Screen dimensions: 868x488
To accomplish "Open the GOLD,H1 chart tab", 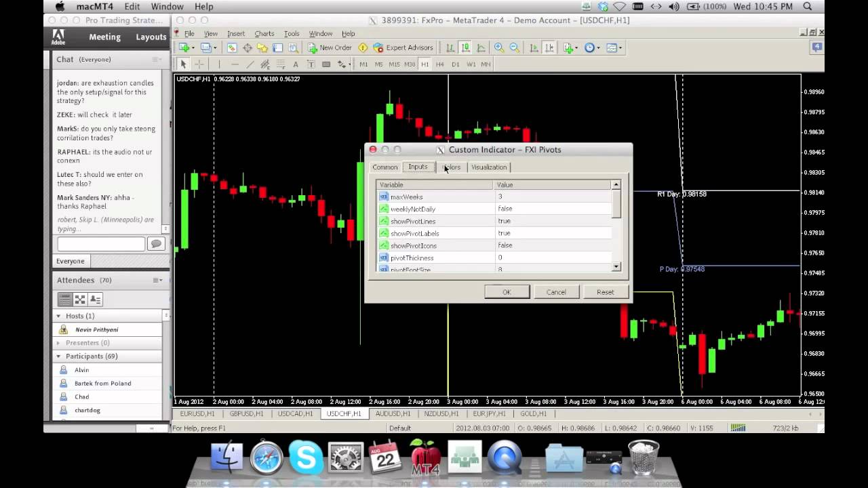I will coord(534,413).
